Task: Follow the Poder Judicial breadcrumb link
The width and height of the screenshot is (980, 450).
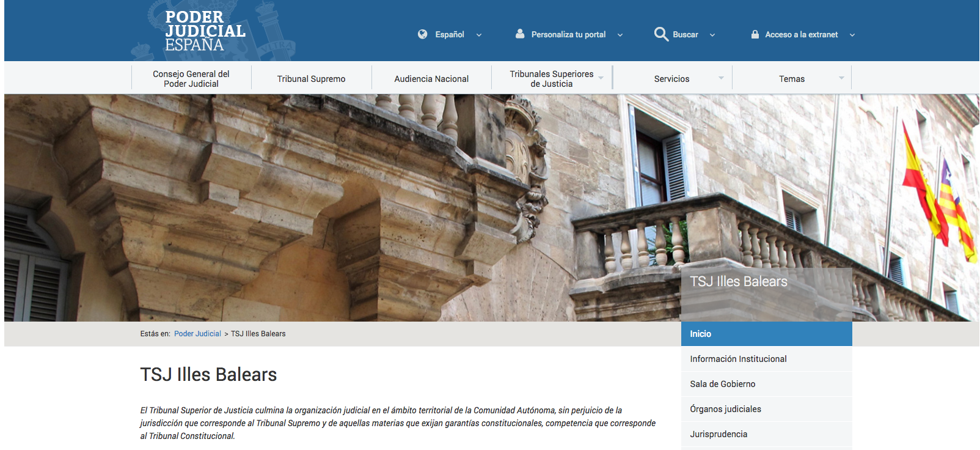Action: [x=197, y=334]
